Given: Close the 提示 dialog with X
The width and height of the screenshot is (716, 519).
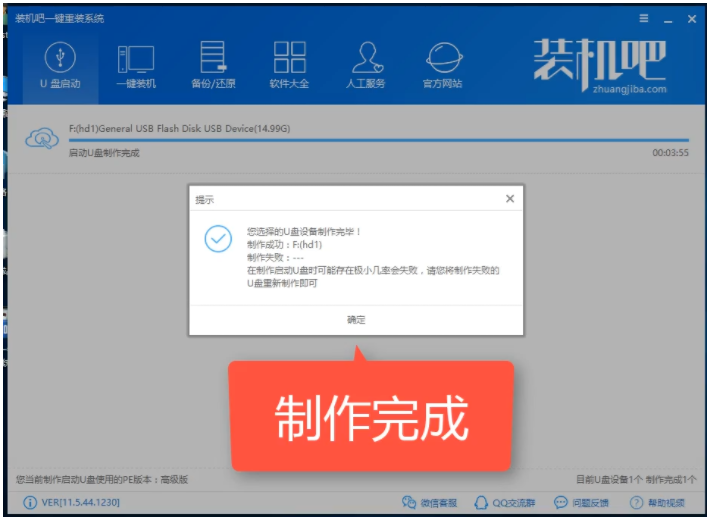Looking at the screenshot, I should point(509,199).
